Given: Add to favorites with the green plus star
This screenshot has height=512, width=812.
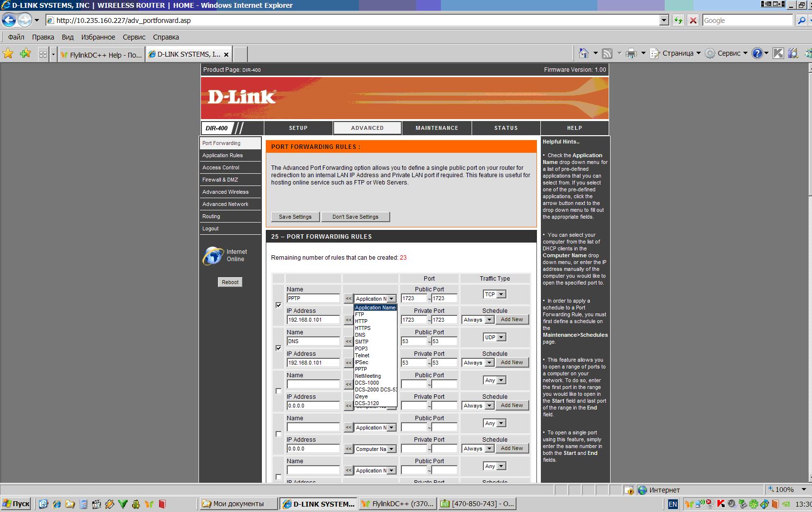Looking at the screenshot, I should (25, 54).
